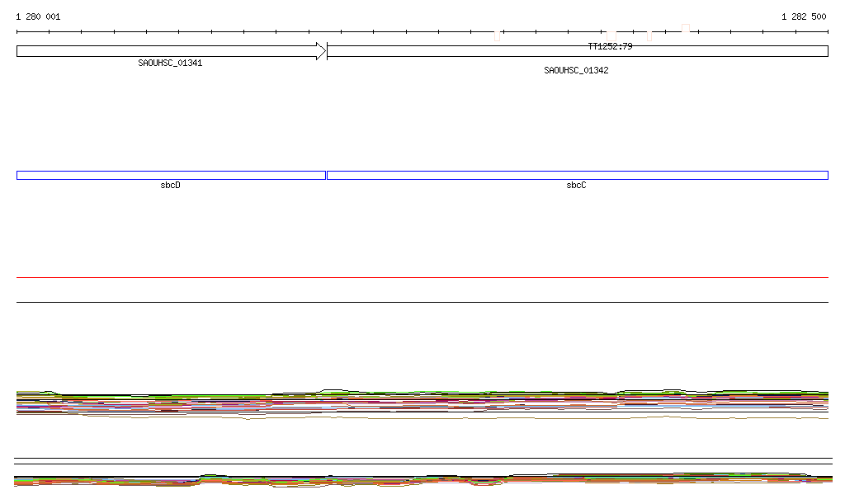Select the blue sbcD annotation bar

point(171,175)
